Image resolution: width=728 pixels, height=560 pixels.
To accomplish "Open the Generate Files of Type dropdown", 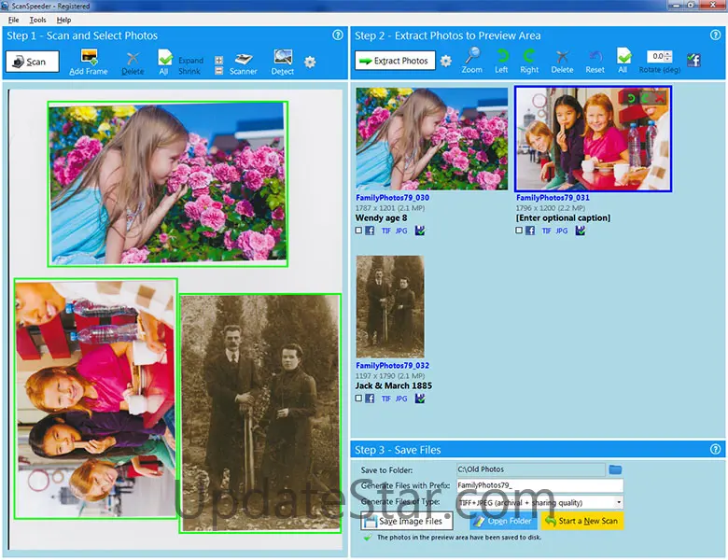I will tap(619, 502).
